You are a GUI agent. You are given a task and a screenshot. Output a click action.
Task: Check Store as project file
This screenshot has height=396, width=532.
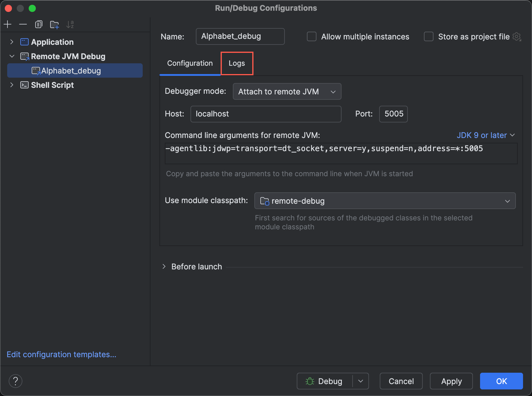point(428,36)
